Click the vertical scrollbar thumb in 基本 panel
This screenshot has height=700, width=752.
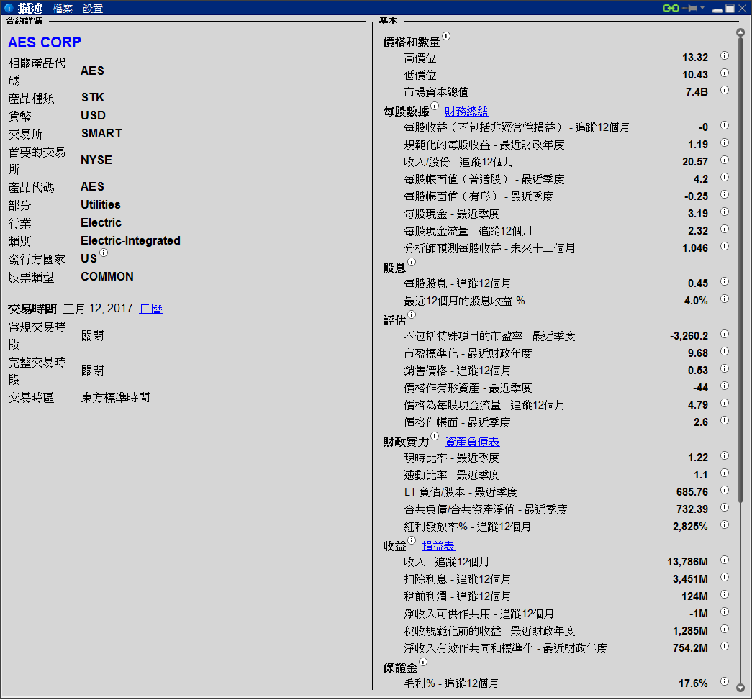pos(740,270)
